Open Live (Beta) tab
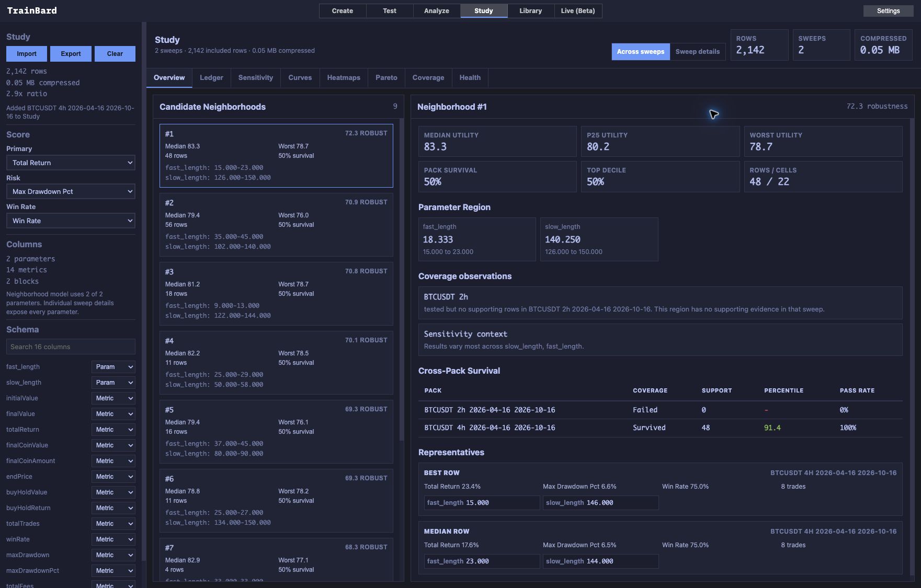Image resolution: width=921 pixels, height=588 pixels. (x=578, y=11)
